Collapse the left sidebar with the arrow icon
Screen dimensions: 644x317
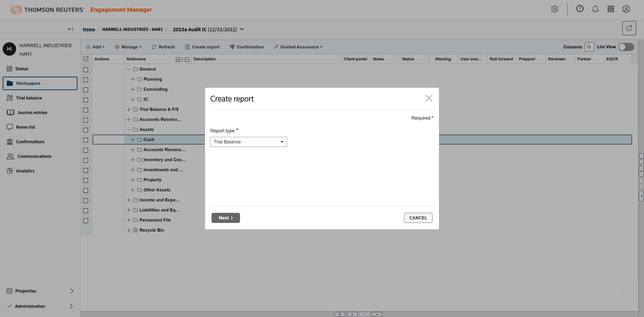(70, 29)
